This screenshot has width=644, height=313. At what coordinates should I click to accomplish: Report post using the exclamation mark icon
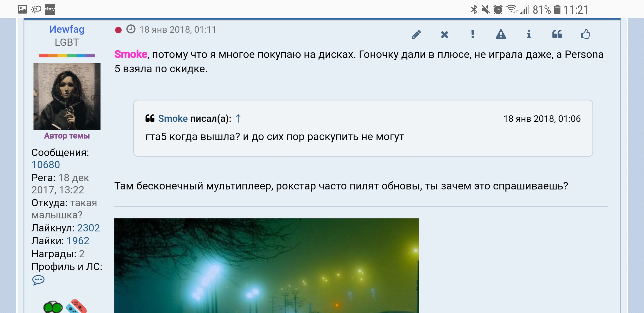pyautogui.click(x=473, y=34)
